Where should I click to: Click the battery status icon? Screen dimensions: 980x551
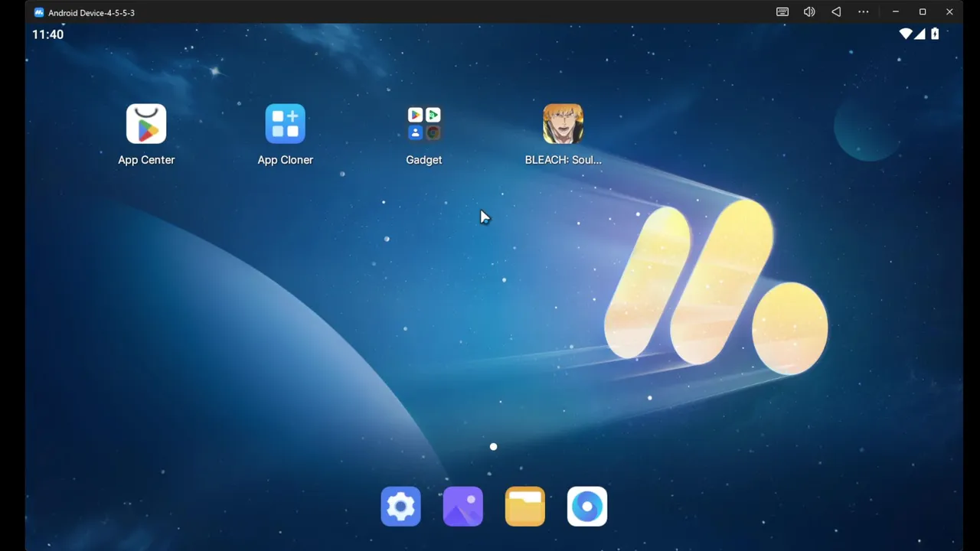pyautogui.click(x=935, y=34)
